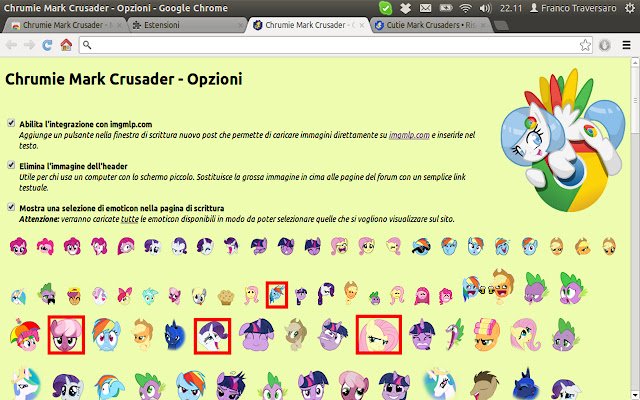Open the imgmlp.com link
640x400 pixels.
coord(409,135)
